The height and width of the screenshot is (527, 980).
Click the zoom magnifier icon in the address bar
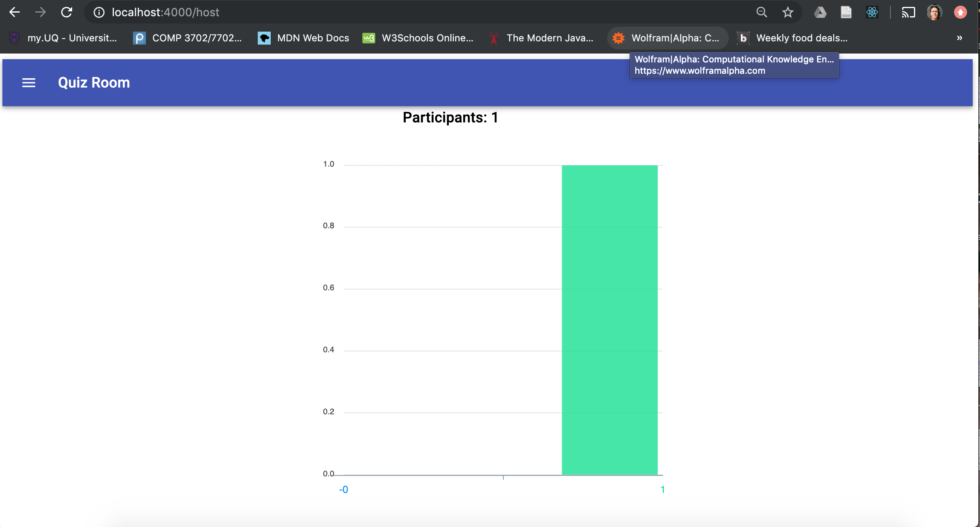762,12
